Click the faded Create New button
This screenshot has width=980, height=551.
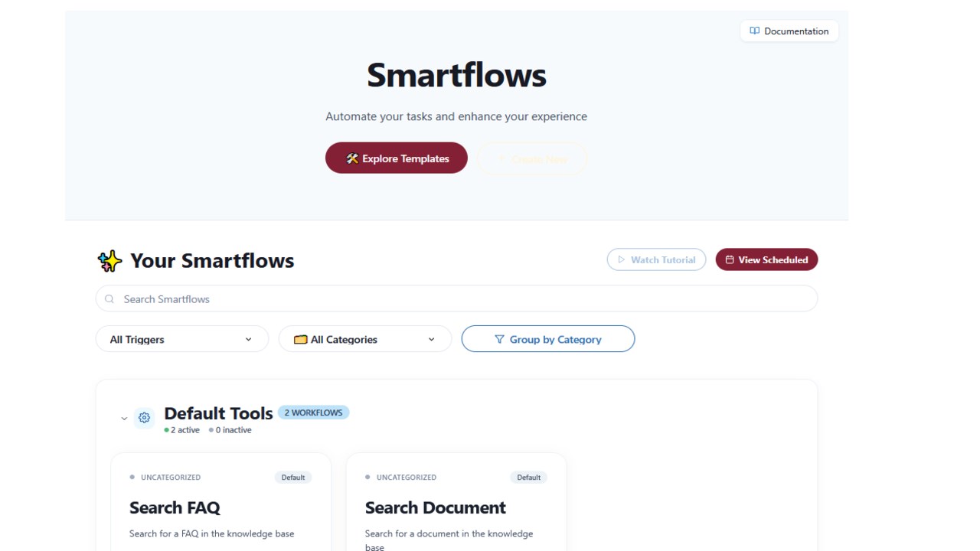click(x=532, y=158)
